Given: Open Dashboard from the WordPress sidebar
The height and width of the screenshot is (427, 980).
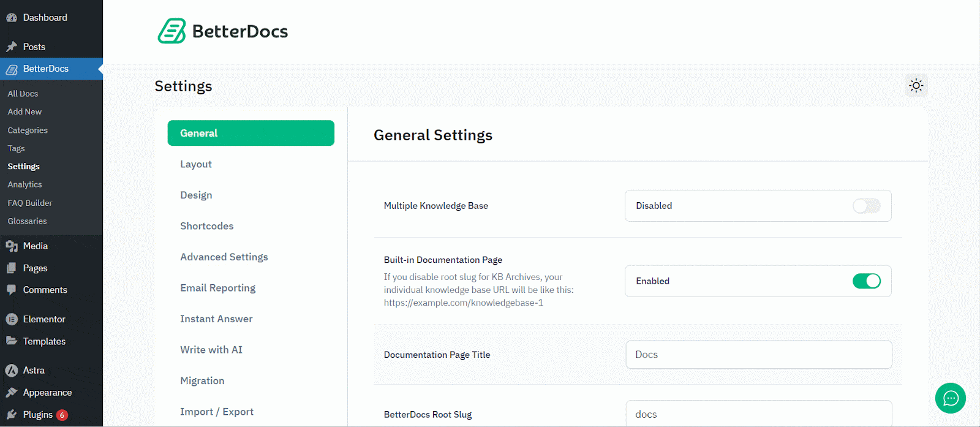Looking at the screenshot, I should click(45, 18).
